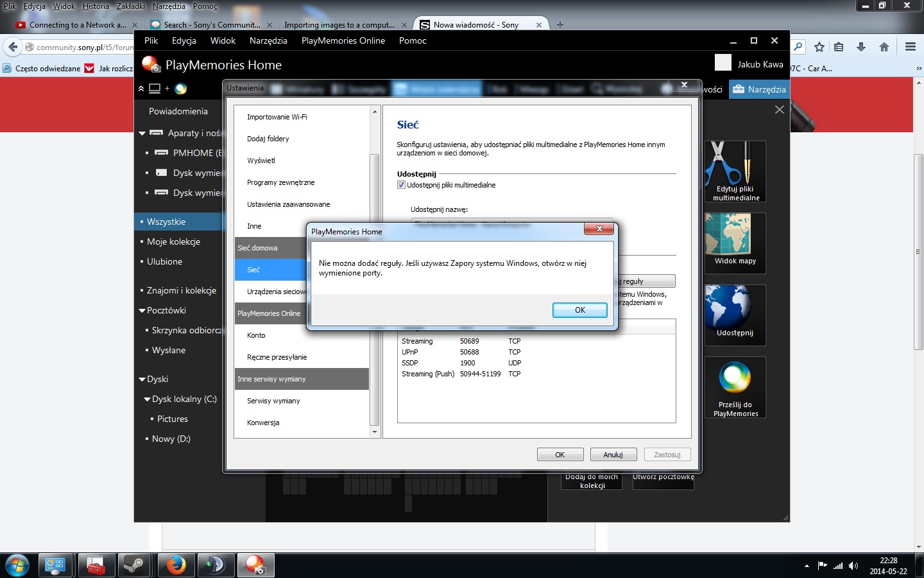Open Prześlij do PlayMemories tool

point(735,387)
